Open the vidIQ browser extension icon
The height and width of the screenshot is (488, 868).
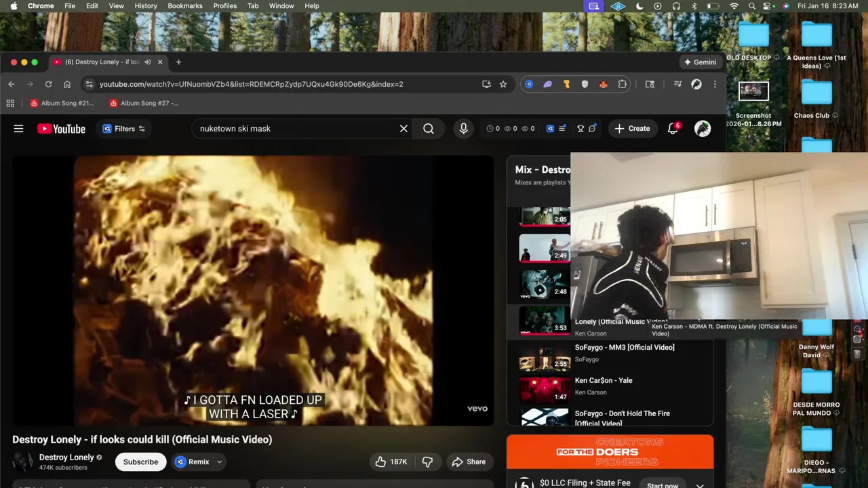pyautogui.click(x=529, y=84)
